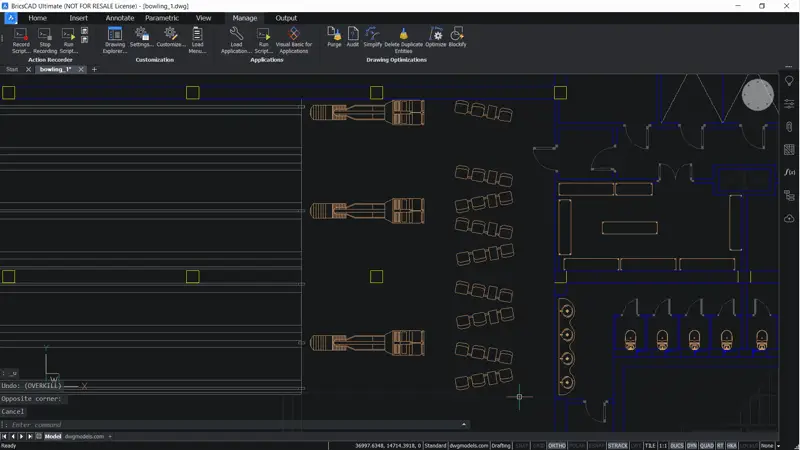Open Drawing Explorer from the ribbon
The image size is (800, 450).
click(x=114, y=35)
